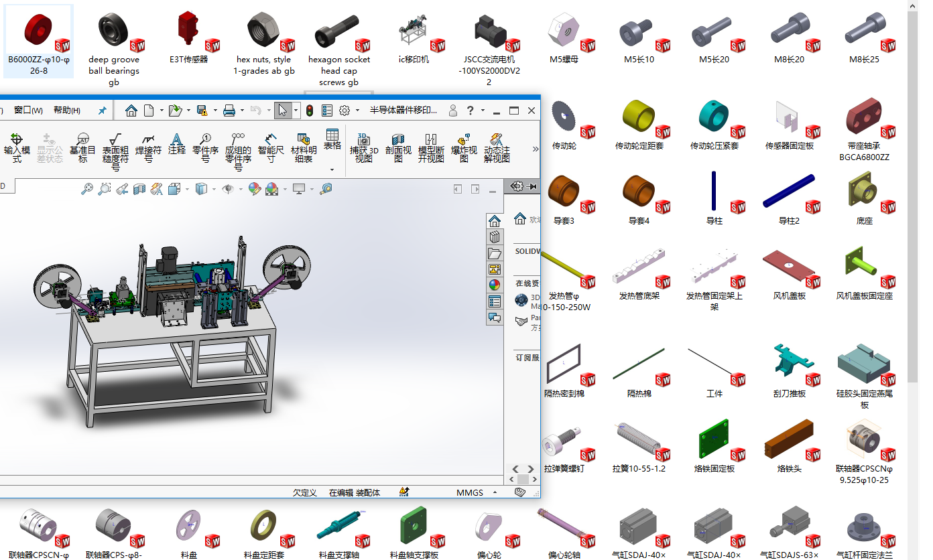The image size is (933, 560).
Task: Open the 窗口(W) menu
Action: tap(28, 111)
